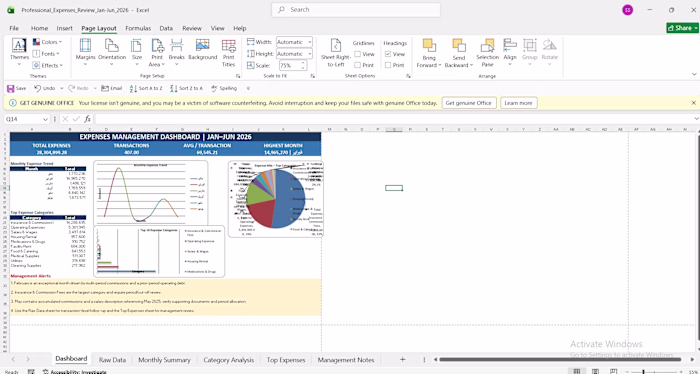Switch to the View tab
700x374 pixels.
tap(217, 28)
